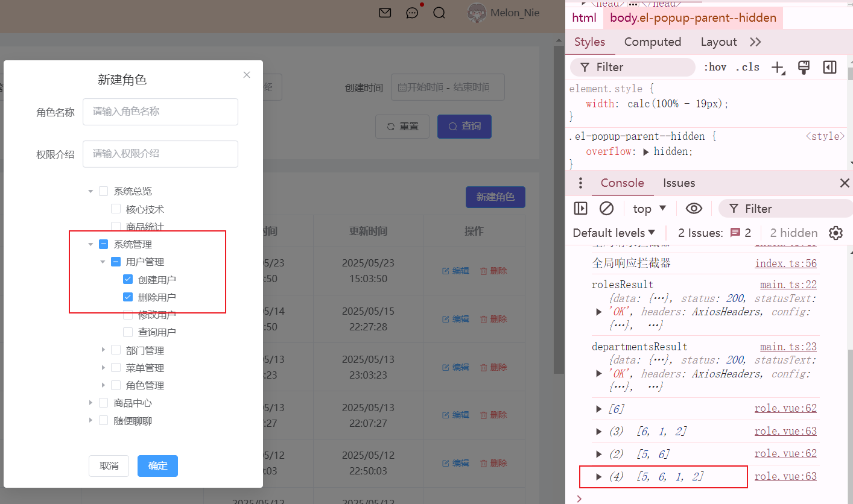The image size is (853, 504).
Task: Click the Melon_Nie user avatar
Action: [x=477, y=13]
